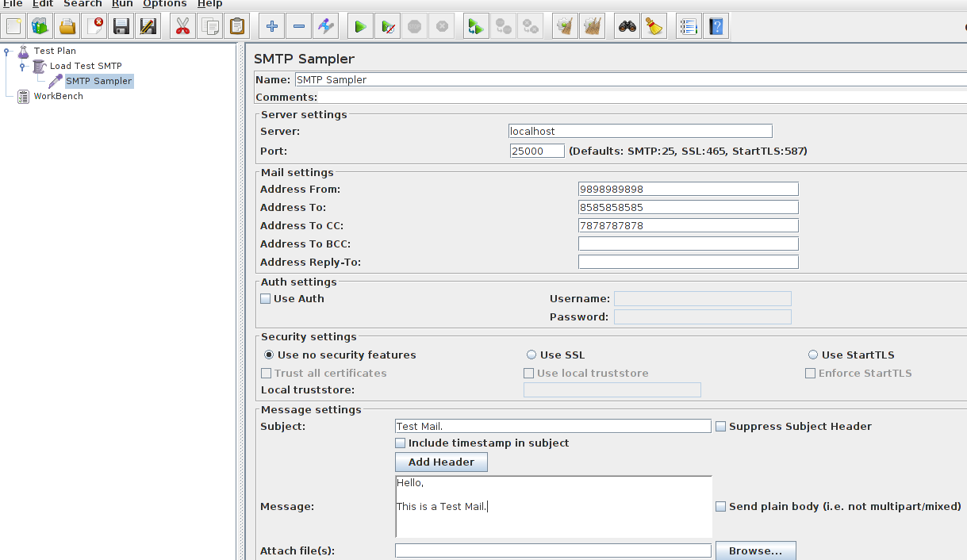
Task: Select Test Plan in the tree
Action: [x=55, y=51]
